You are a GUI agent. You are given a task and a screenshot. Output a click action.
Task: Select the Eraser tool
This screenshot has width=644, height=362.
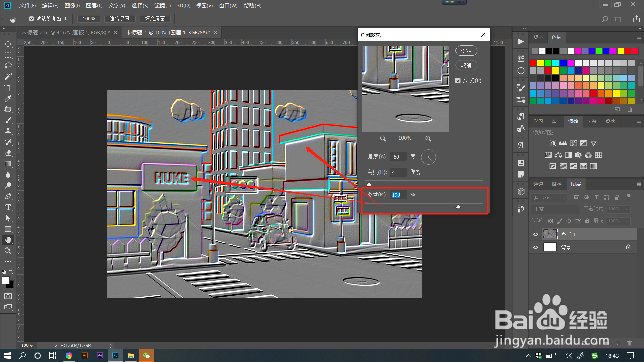tap(8, 153)
